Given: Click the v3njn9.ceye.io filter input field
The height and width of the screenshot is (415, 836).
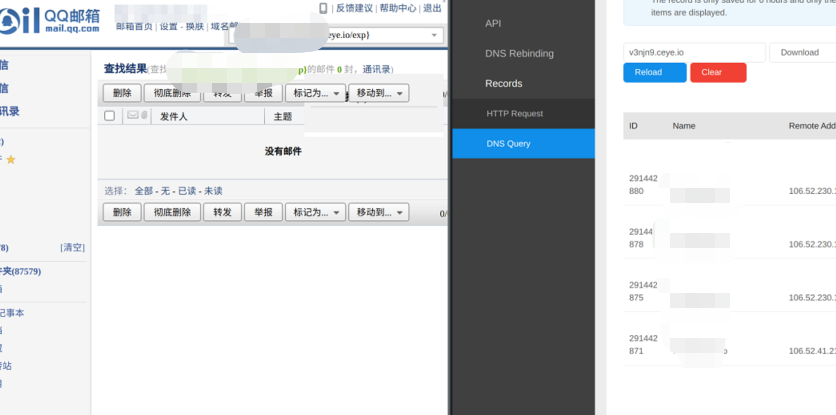Looking at the screenshot, I should click(694, 52).
